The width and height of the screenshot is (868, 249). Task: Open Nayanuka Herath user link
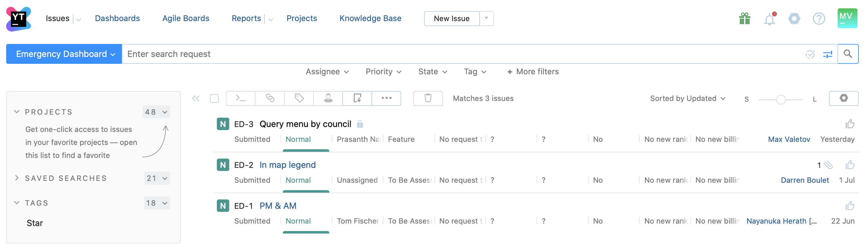[781, 221]
